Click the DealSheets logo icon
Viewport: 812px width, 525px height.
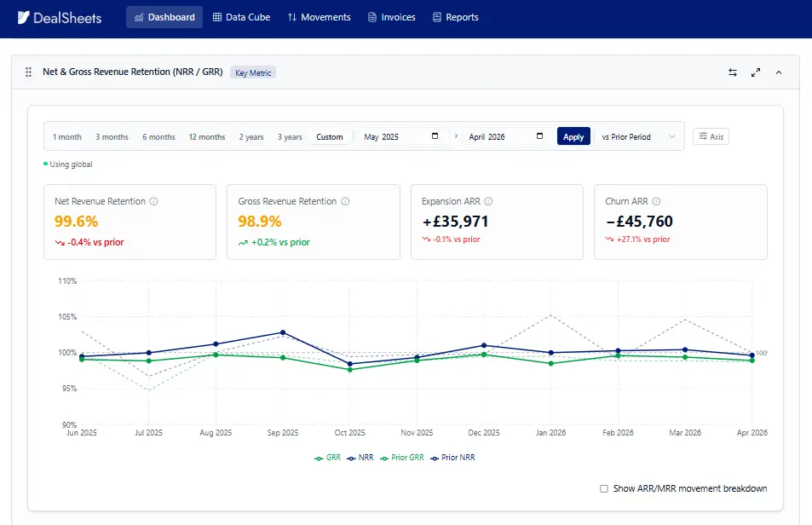[23, 18]
